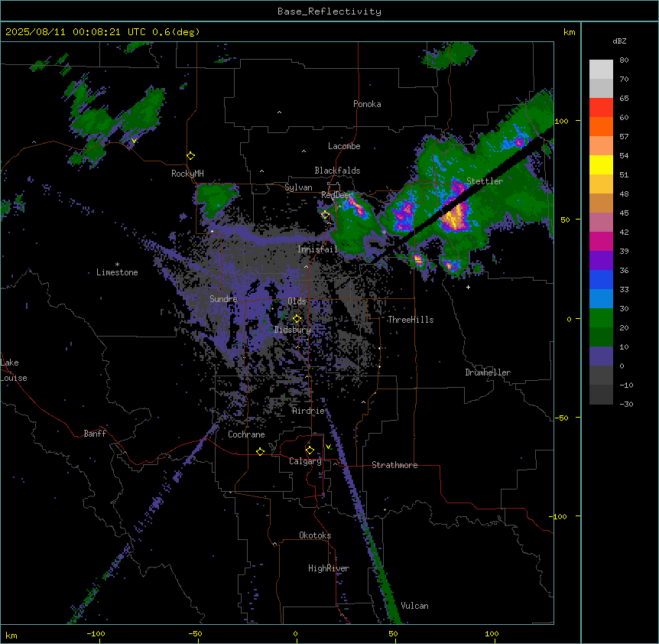Click the Sundre town label
Screen dimensions: 659x644
pyautogui.click(x=223, y=299)
